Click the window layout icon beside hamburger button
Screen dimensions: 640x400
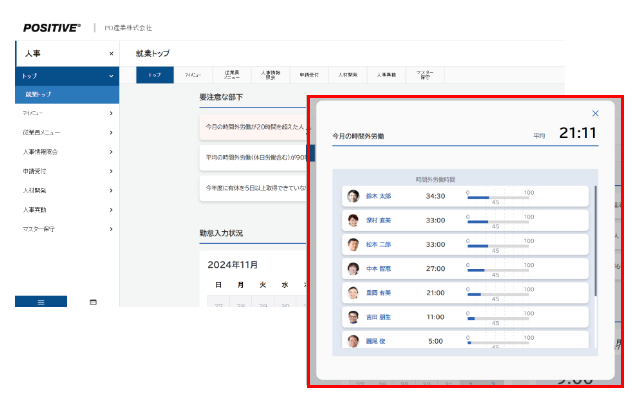(x=93, y=302)
